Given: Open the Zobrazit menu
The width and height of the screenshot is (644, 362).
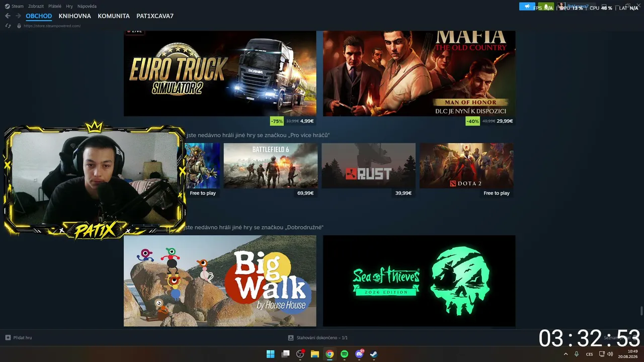Looking at the screenshot, I should (x=36, y=6).
